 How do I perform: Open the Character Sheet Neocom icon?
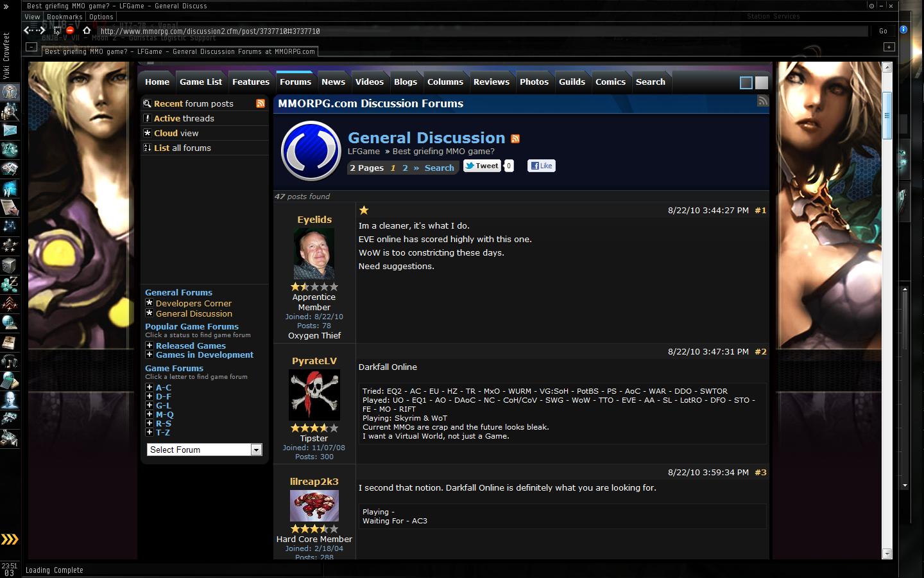pyautogui.click(x=10, y=92)
